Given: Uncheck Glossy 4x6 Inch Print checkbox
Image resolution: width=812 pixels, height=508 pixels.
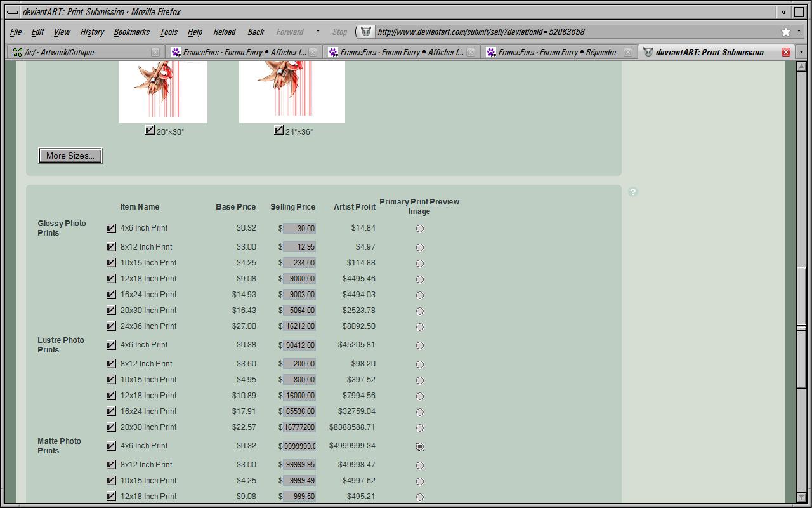Looking at the screenshot, I should [112, 228].
